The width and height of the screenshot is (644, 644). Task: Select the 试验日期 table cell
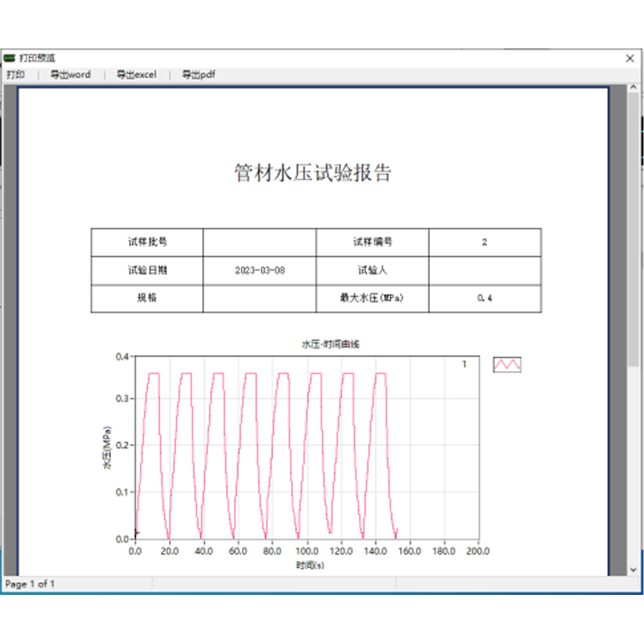pos(147,270)
